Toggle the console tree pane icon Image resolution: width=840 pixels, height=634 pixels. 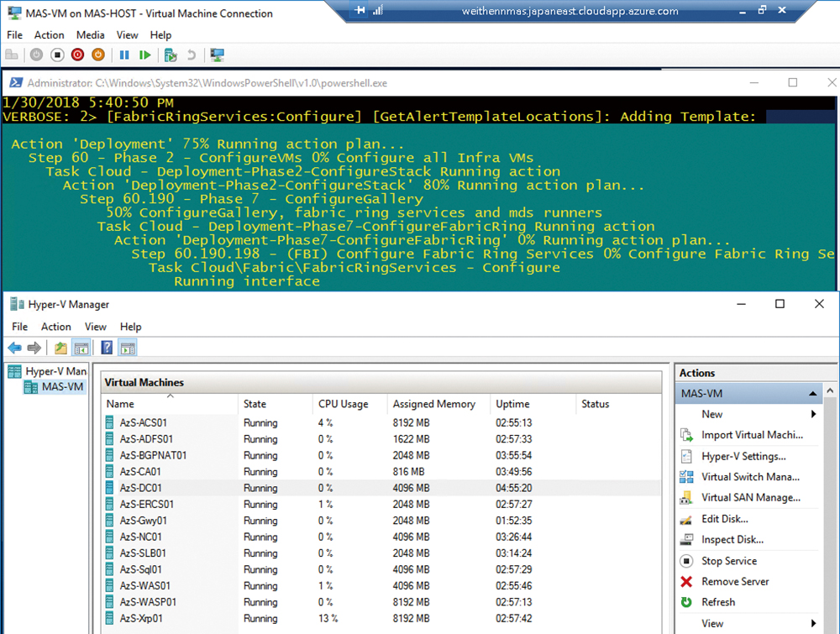tap(81, 348)
